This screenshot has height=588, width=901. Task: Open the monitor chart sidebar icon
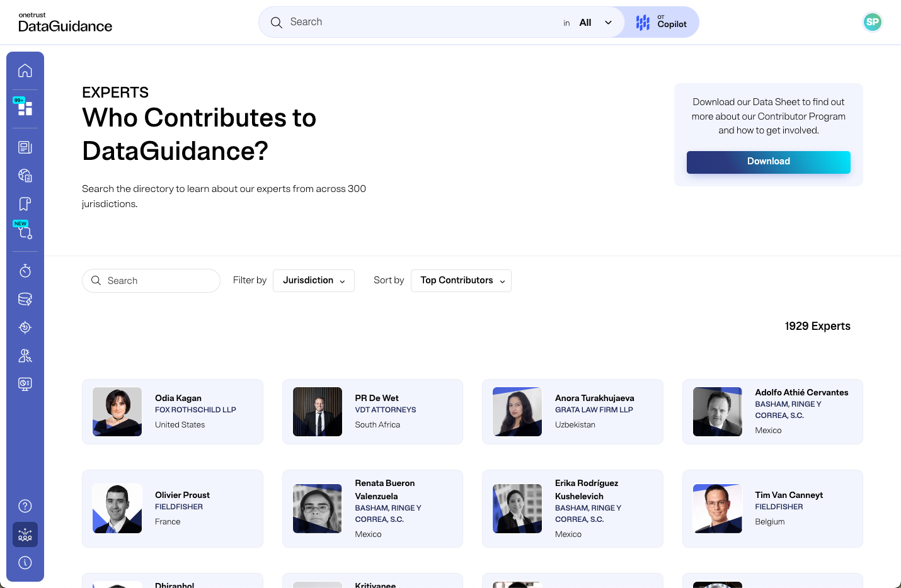tap(25, 383)
